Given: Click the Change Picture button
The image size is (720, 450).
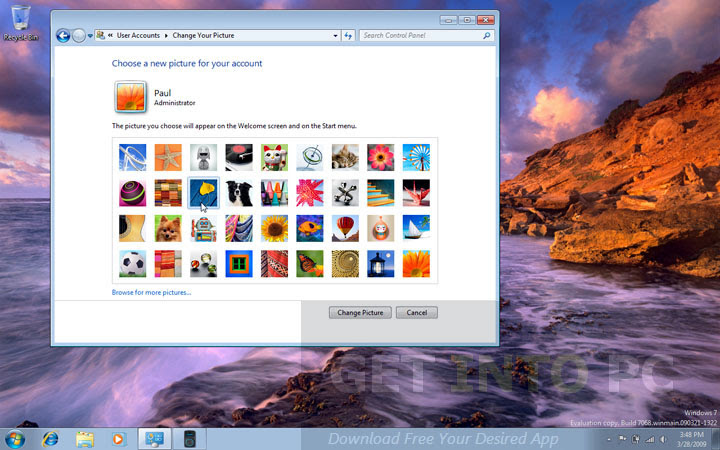Looking at the screenshot, I should (360, 312).
